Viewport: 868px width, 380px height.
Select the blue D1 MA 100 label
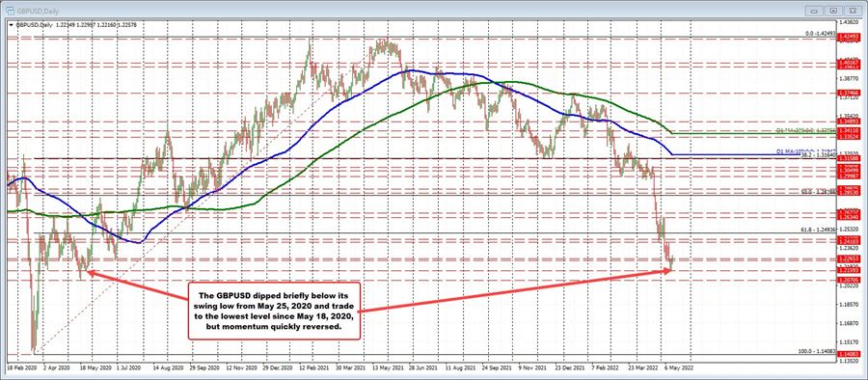pos(806,151)
